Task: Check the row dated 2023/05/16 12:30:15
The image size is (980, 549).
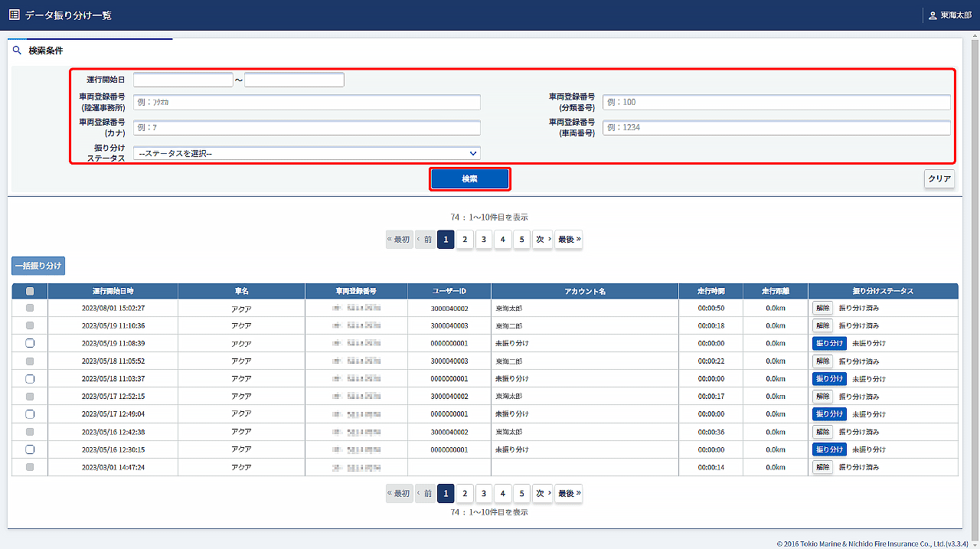Action: click(x=30, y=449)
